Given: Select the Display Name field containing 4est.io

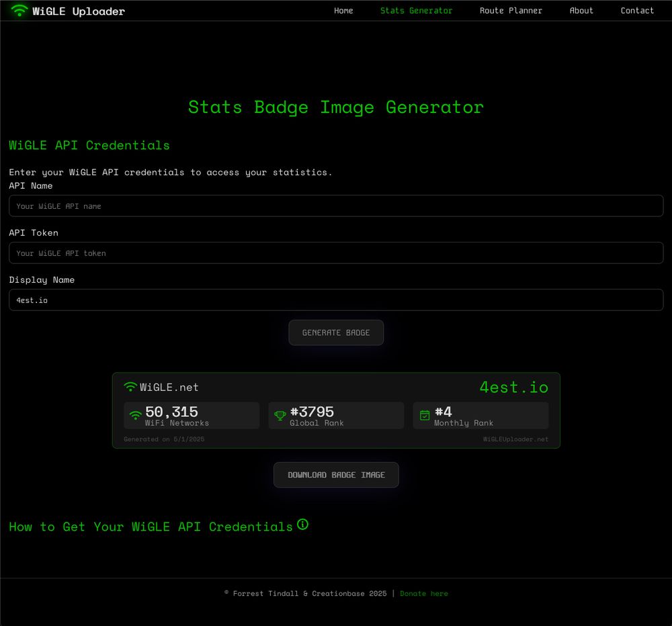Looking at the screenshot, I should 336,300.
